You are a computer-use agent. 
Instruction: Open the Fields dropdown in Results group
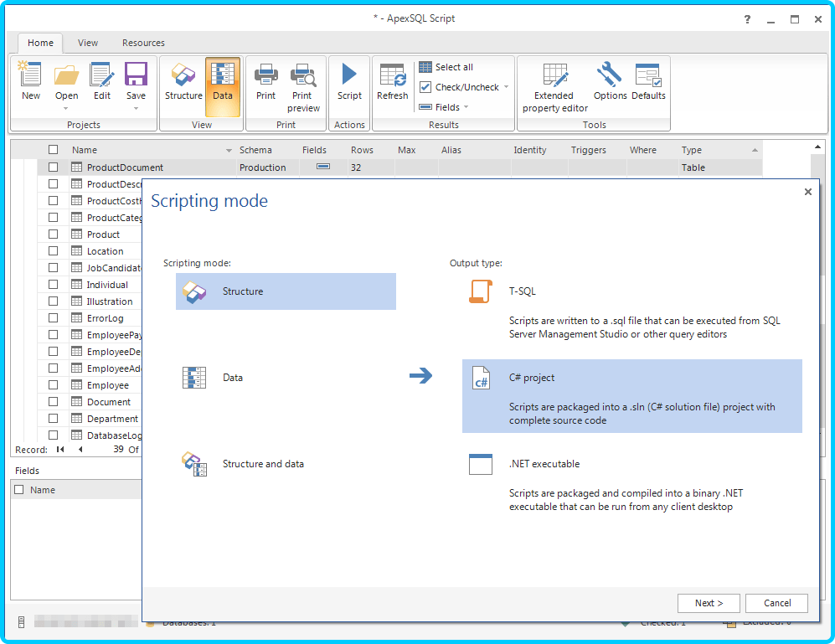point(466,107)
